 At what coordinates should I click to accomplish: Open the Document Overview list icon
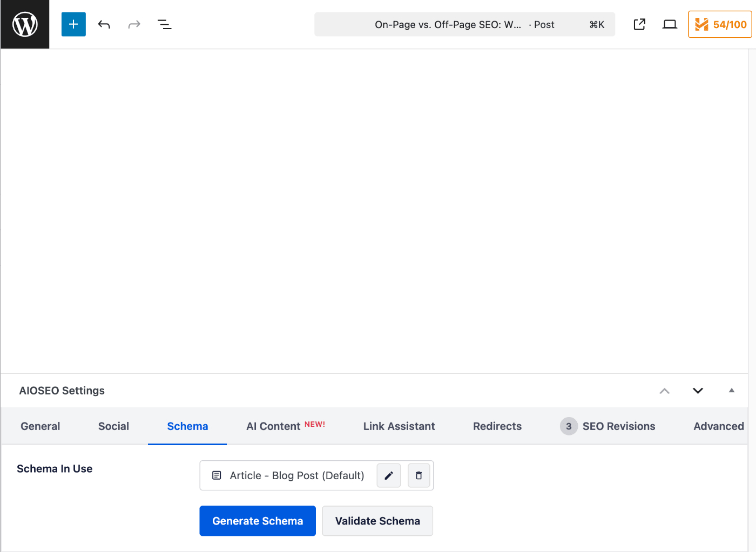click(x=164, y=24)
